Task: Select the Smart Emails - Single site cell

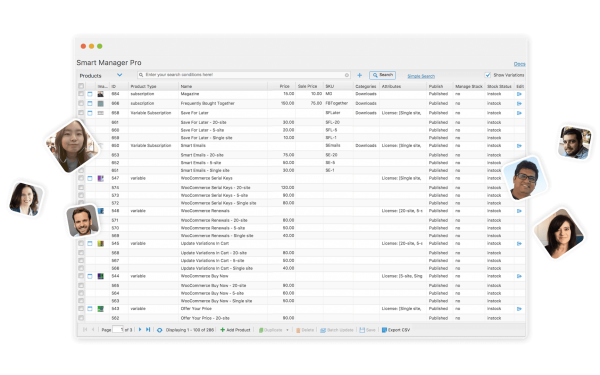Action: pyautogui.click(x=223, y=170)
